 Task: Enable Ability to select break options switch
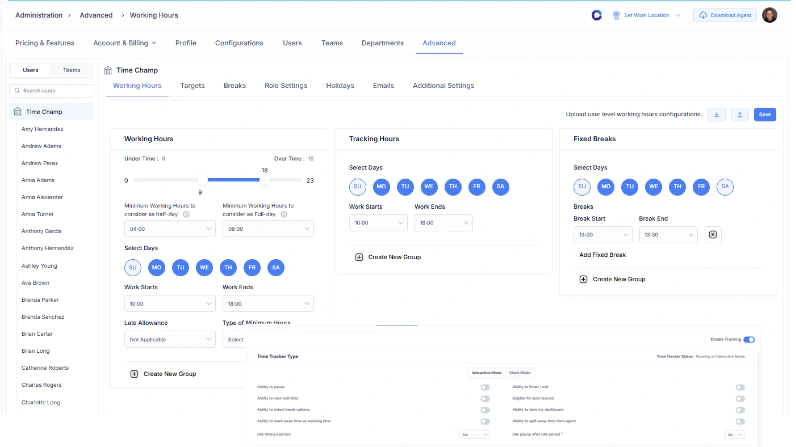pyautogui.click(x=485, y=409)
